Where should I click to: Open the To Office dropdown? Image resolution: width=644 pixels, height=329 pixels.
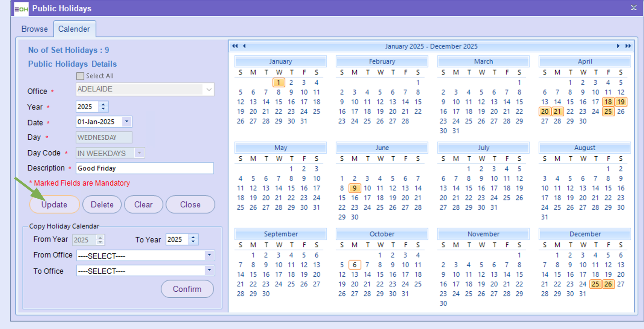(209, 270)
